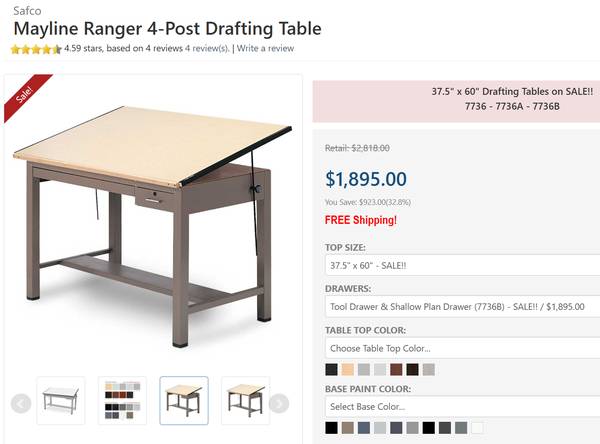This screenshot has height=444, width=600.
Task: Open the Choose Table Top Color dropdown
Action: 462,348
